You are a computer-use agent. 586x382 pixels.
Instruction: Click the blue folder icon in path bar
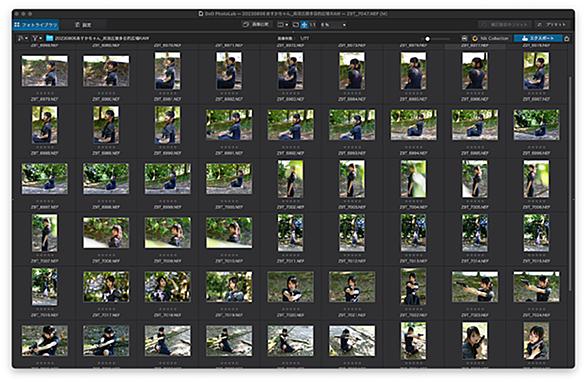point(49,38)
